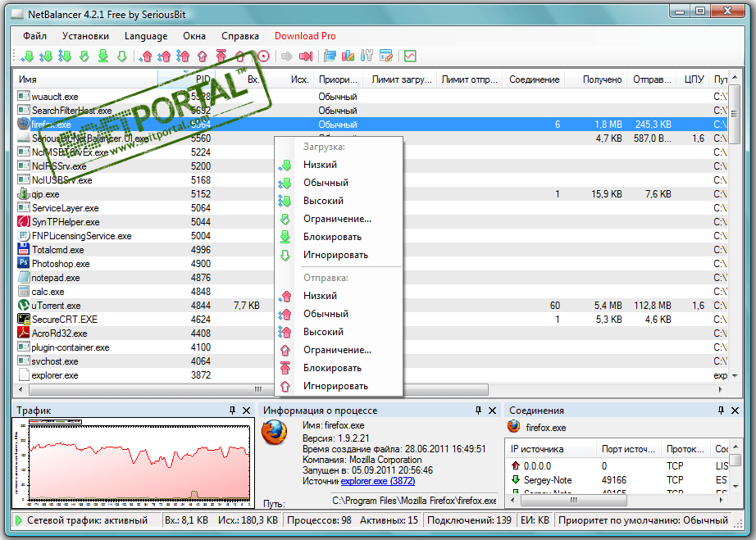
Task: Open the Справка menu
Action: 240,36
